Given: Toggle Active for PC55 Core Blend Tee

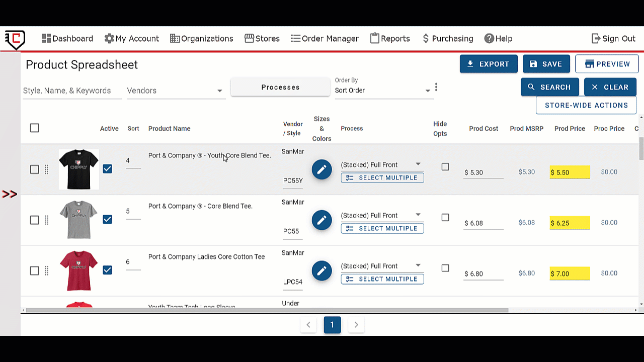Looking at the screenshot, I should (107, 219).
